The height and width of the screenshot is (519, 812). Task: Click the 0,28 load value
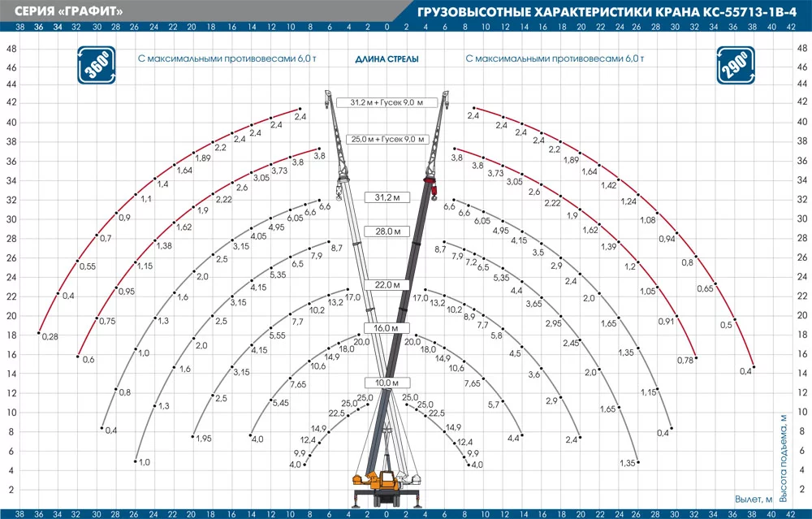[50, 337]
